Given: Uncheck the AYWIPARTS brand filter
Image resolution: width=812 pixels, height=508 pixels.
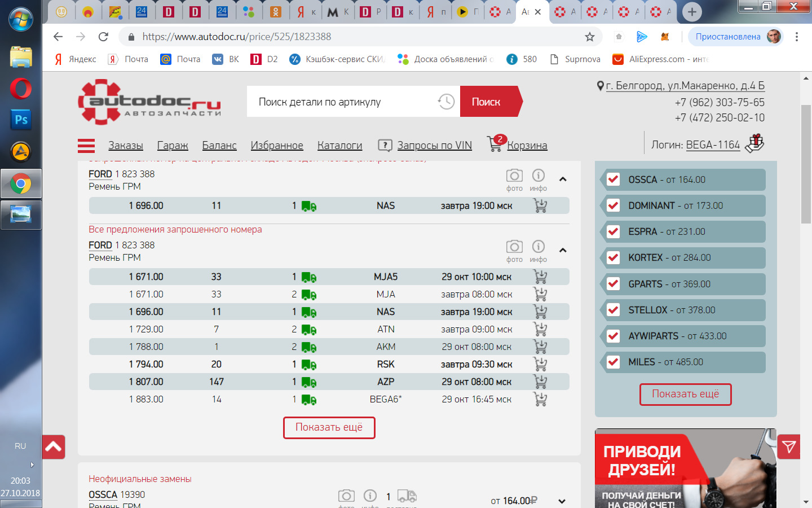Looking at the screenshot, I should pyautogui.click(x=614, y=336).
